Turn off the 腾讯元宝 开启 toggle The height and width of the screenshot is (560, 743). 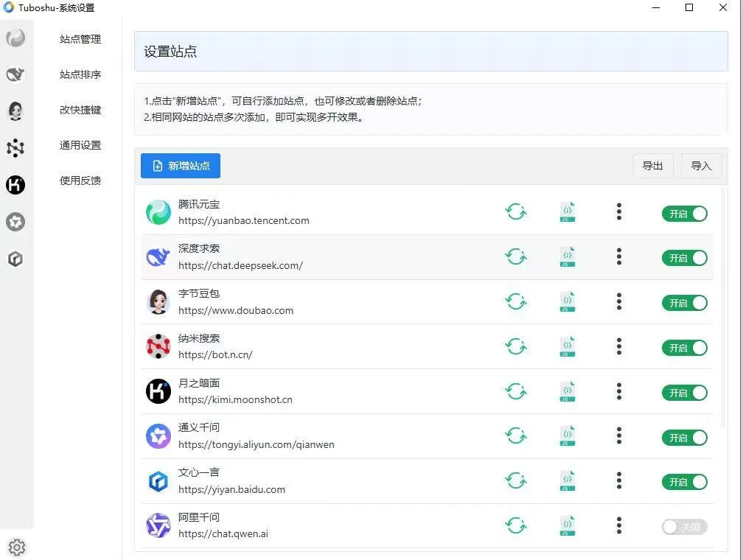click(684, 213)
